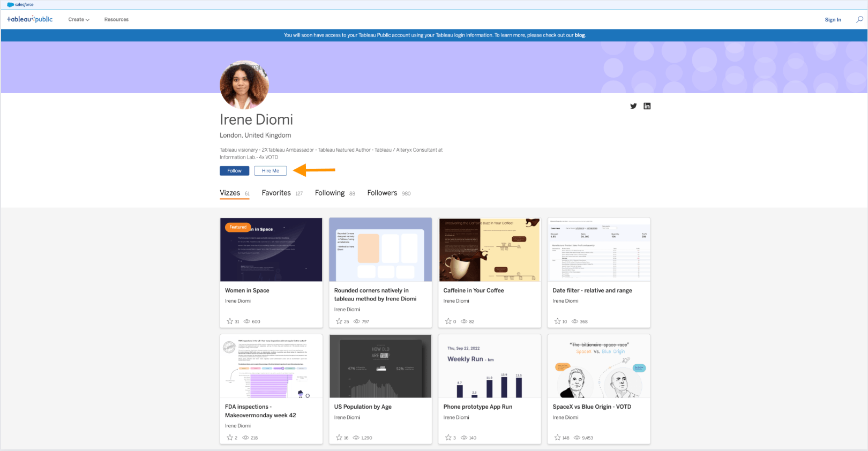The width and height of the screenshot is (868, 451).
Task: Open the US Population by Age thumbnail
Action: click(380, 366)
